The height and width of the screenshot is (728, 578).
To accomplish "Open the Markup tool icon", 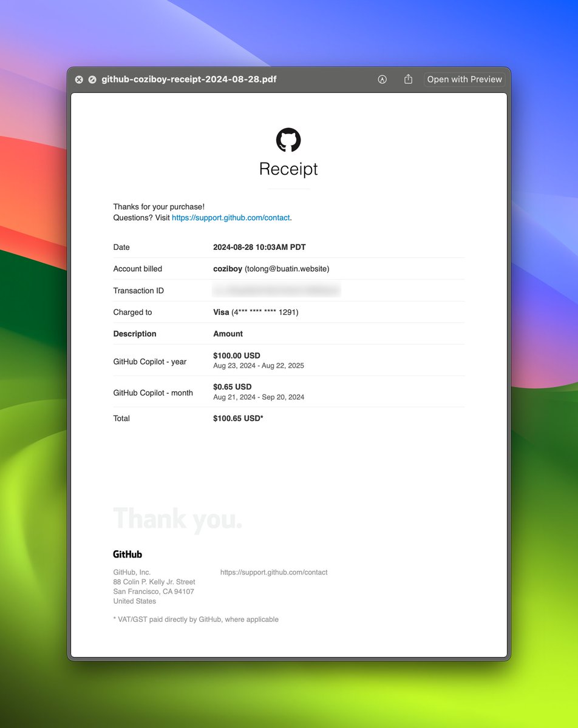I will (x=382, y=79).
